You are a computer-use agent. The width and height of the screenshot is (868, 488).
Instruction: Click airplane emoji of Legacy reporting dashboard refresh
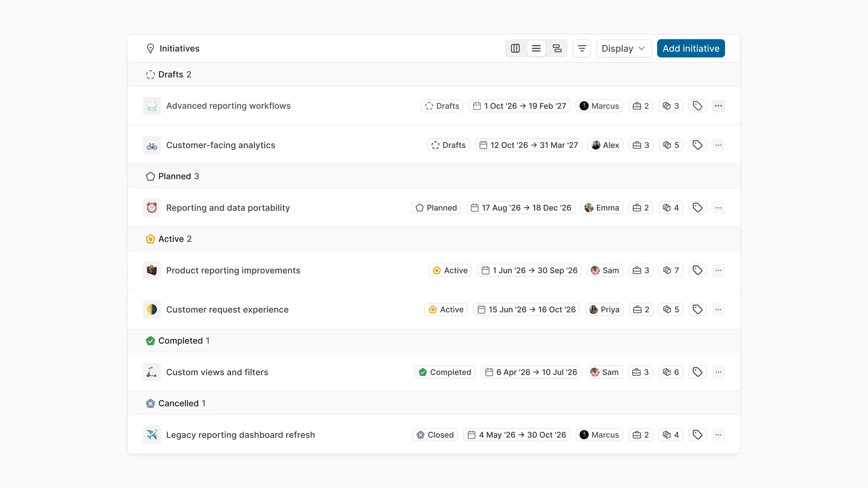tap(152, 435)
